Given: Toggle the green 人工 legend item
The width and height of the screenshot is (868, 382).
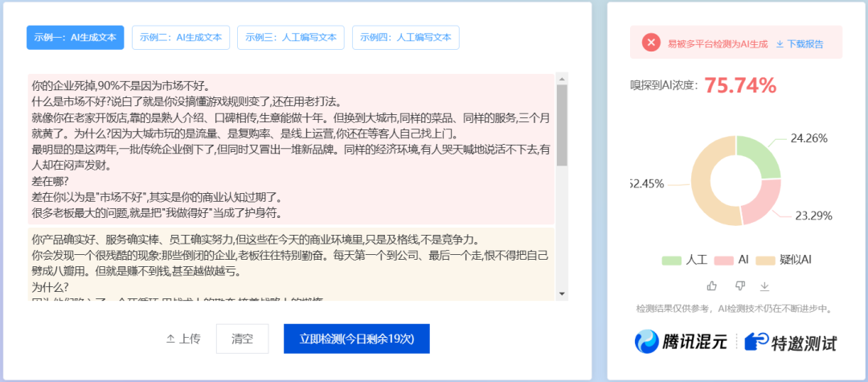Looking at the screenshot, I should click(x=684, y=260).
